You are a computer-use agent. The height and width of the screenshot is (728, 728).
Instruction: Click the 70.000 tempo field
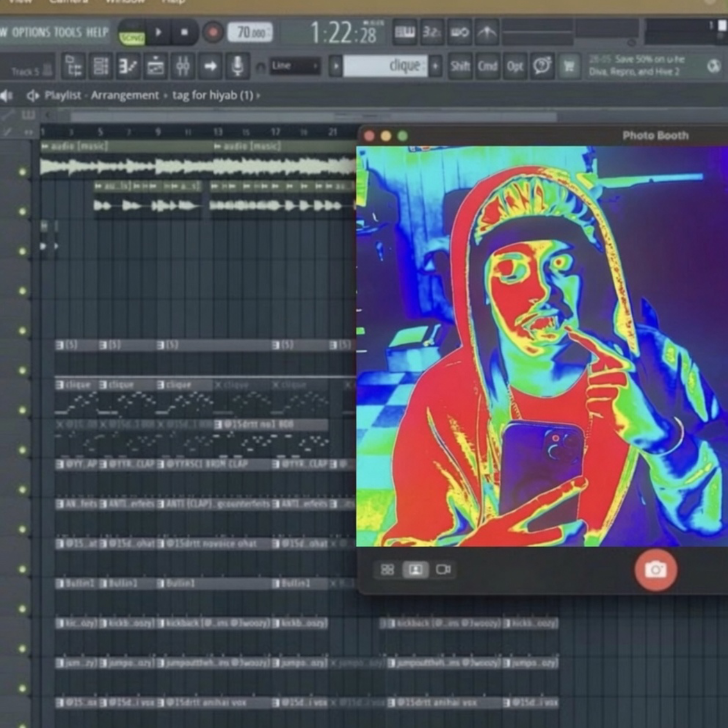(x=250, y=33)
